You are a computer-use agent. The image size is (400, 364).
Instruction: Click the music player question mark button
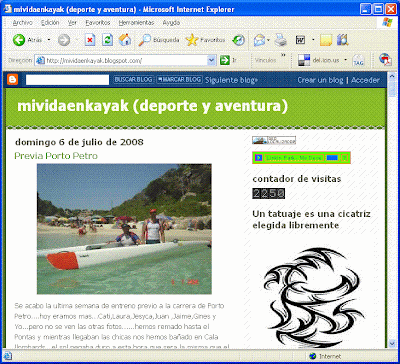[x=345, y=158]
